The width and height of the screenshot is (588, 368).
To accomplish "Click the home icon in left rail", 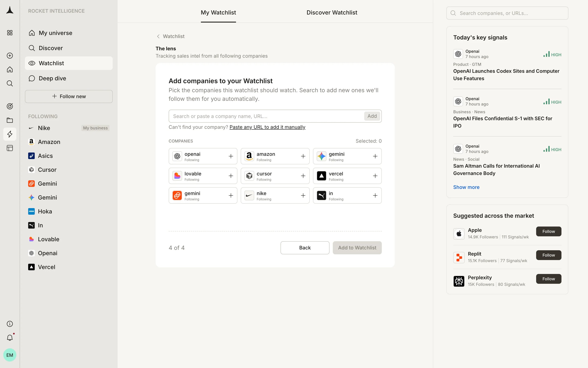I will pos(10,69).
